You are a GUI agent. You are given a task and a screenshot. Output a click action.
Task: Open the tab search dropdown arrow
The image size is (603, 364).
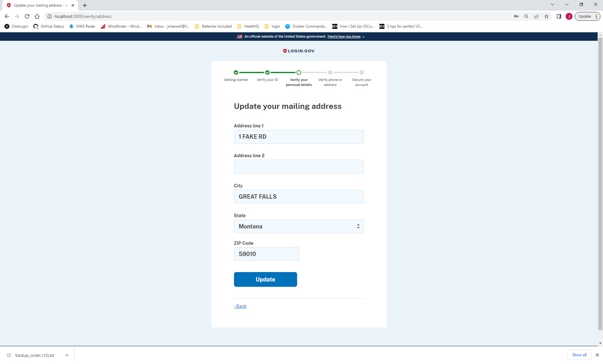pos(552,5)
